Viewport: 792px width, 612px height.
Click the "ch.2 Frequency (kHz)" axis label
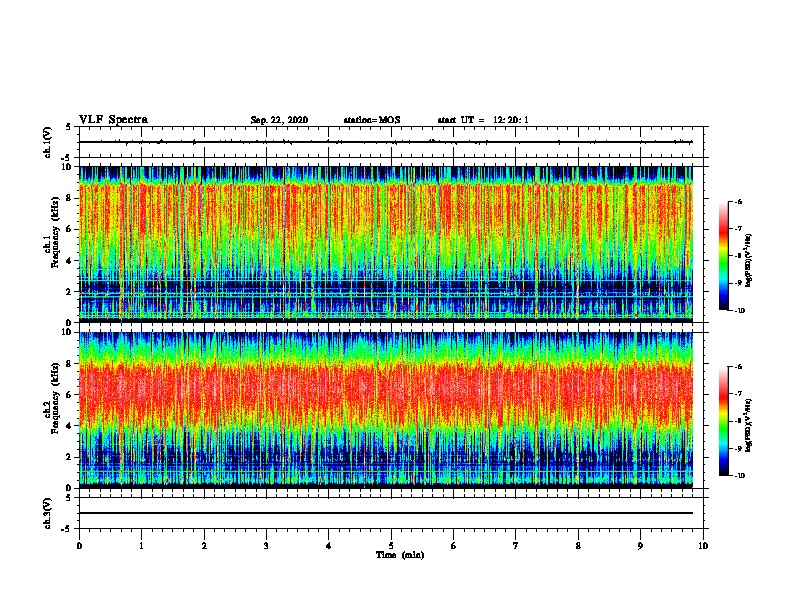pos(51,398)
